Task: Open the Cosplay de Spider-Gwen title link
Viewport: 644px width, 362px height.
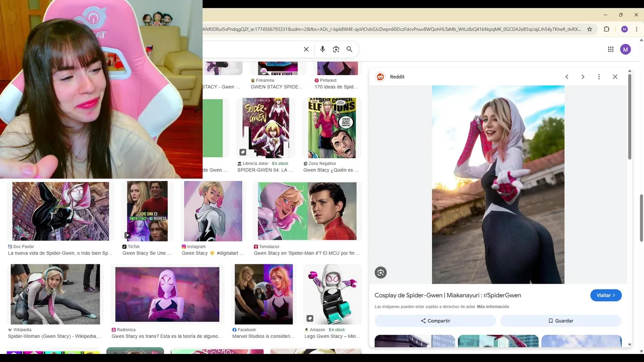Action: pos(448,295)
